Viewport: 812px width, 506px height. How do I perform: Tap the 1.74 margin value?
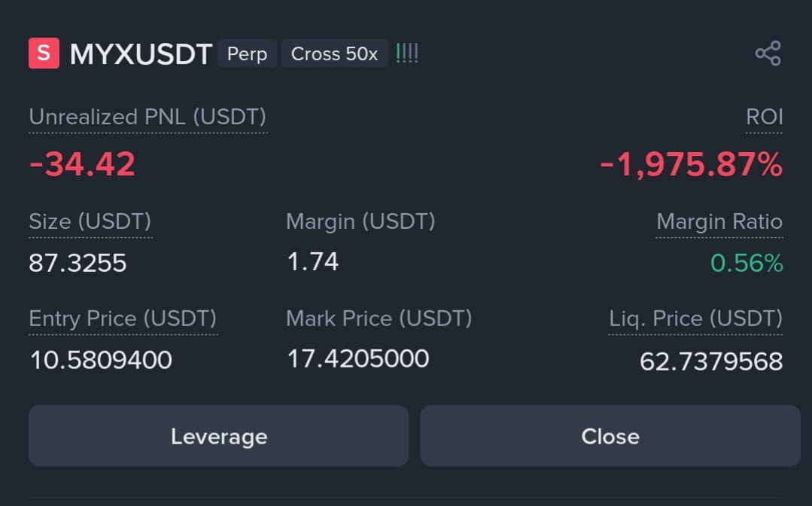[x=313, y=261]
